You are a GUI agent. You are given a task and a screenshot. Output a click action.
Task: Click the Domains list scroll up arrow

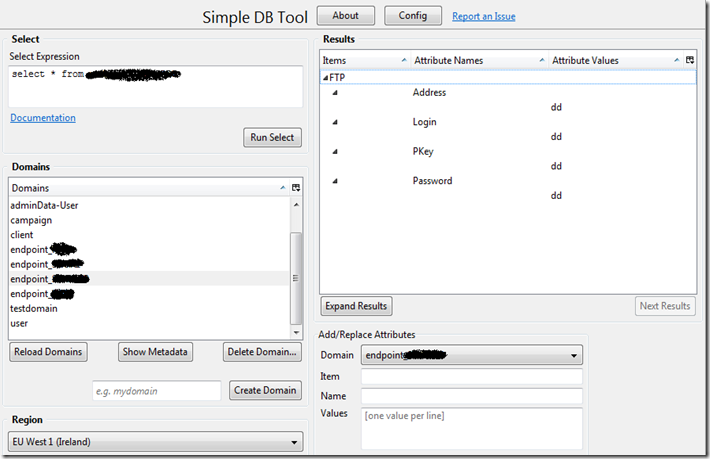click(x=296, y=205)
